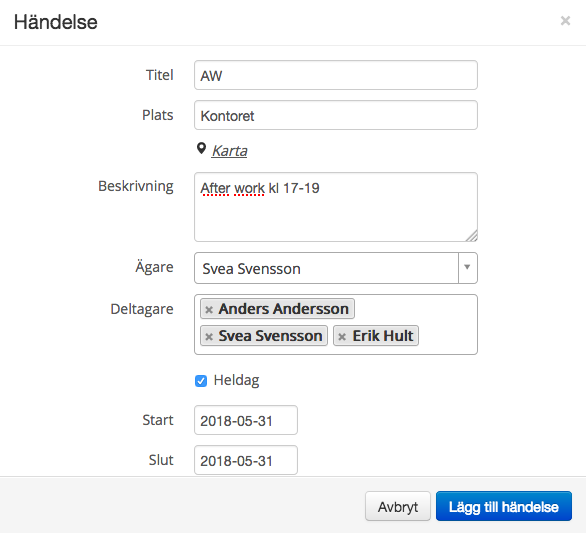Open the Ägare dropdown arrow
Image resolution: width=586 pixels, height=533 pixels.
(x=468, y=268)
